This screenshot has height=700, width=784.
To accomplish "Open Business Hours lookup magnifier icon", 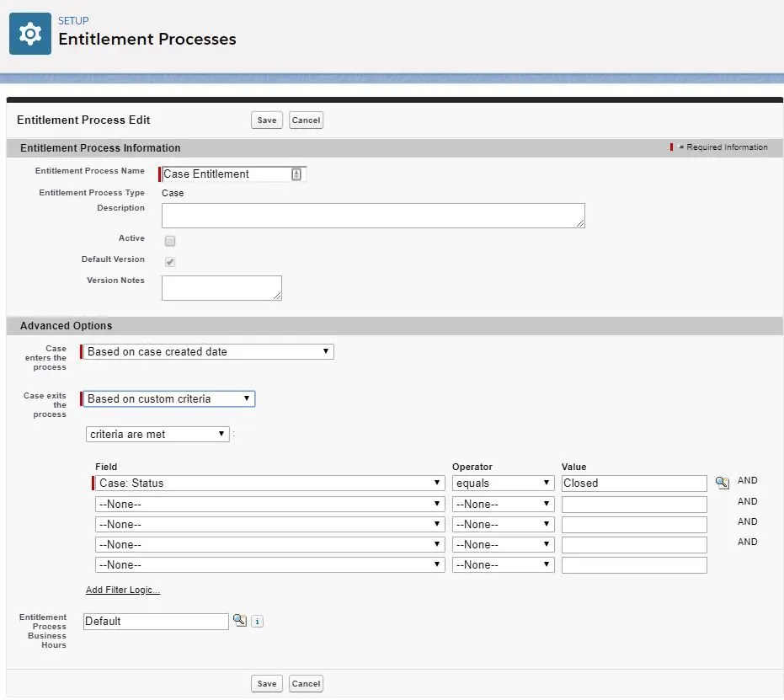I will tap(240, 621).
